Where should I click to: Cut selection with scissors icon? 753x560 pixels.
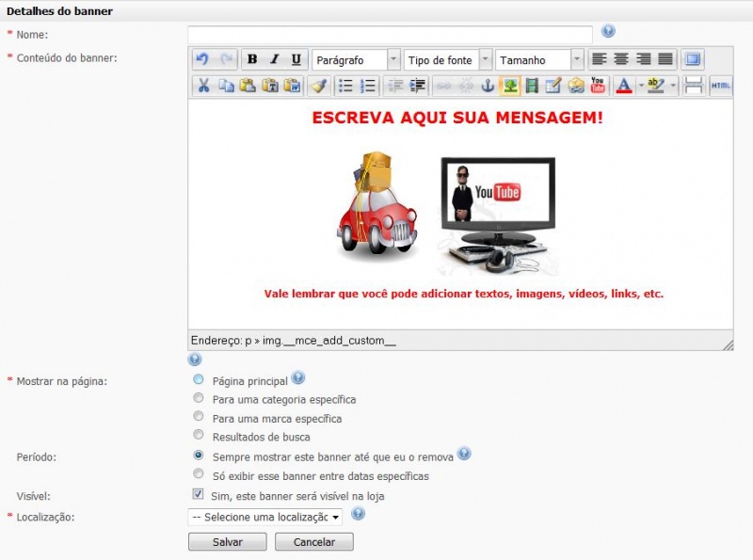203,86
